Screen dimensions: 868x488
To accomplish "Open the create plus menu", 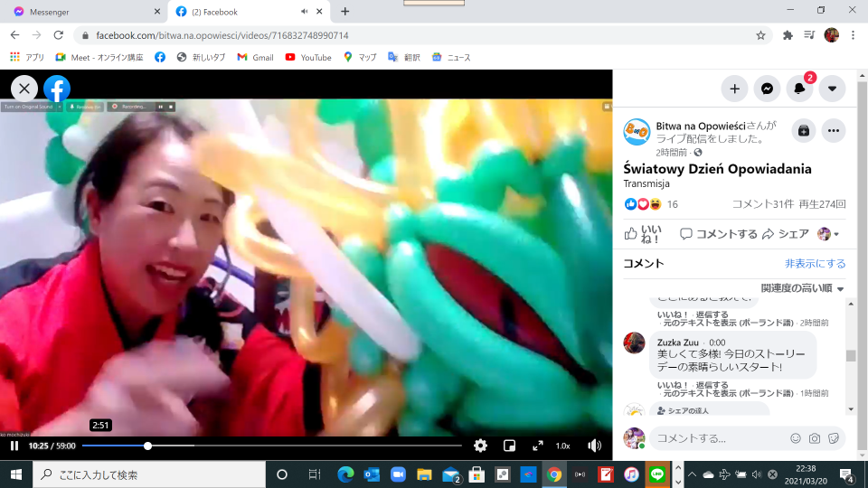I will [734, 89].
